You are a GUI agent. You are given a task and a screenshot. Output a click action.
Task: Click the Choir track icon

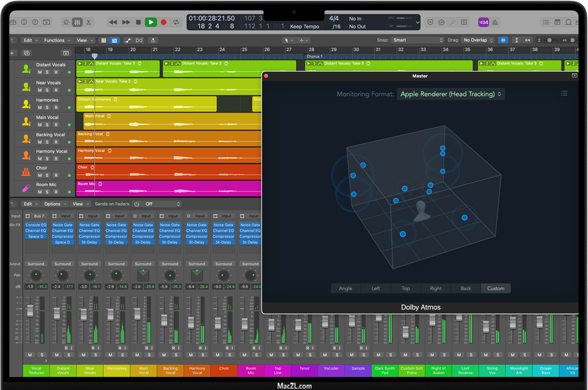(26, 171)
